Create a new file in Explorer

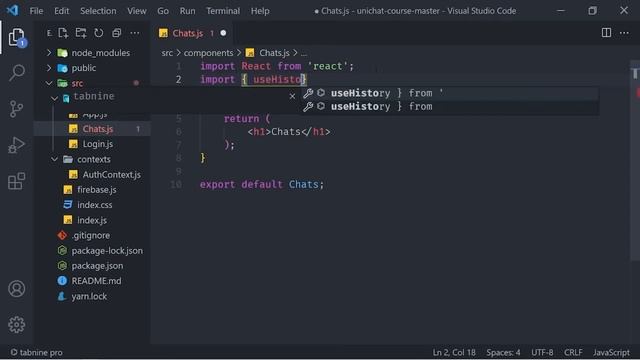point(63,33)
